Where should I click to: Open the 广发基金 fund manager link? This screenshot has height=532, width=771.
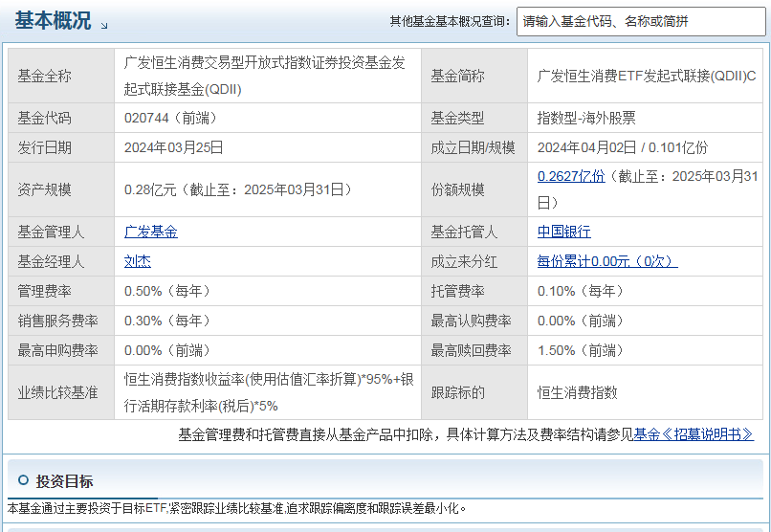(x=151, y=232)
